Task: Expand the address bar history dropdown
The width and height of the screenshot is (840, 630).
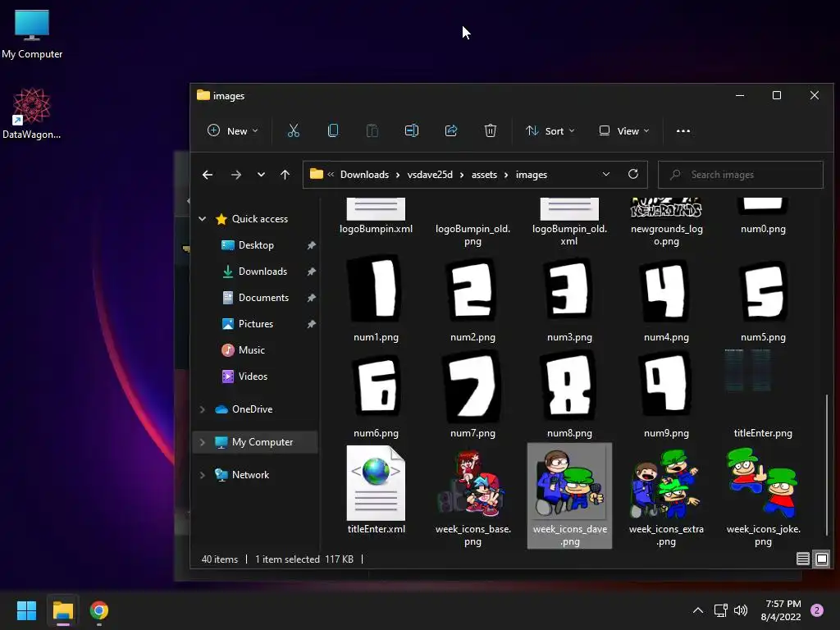Action: tap(606, 174)
